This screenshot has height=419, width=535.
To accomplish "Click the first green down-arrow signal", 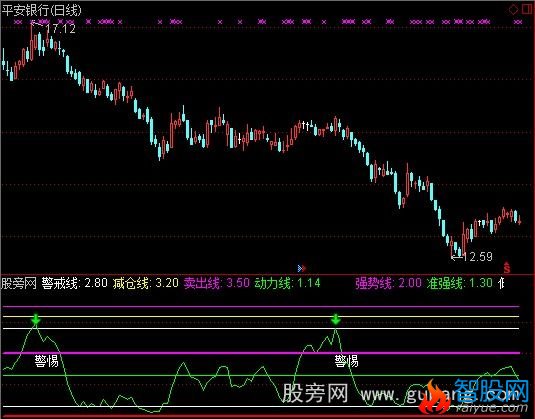I will tap(35, 319).
